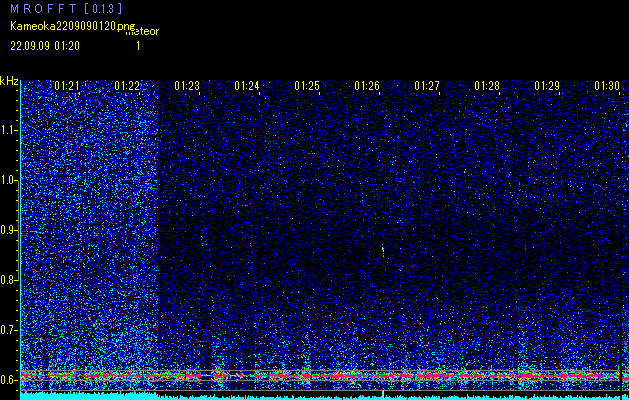629x400 pixels.
Task: Click the 1.1 kHz frequency label
Action: (x=8, y=130)
